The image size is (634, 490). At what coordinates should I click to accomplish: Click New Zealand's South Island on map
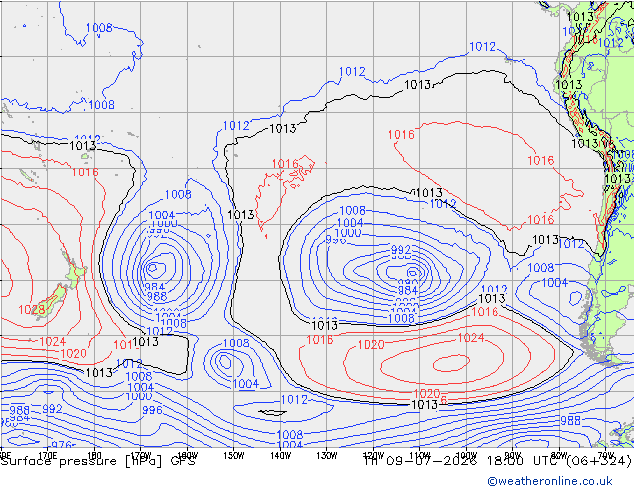53,301
